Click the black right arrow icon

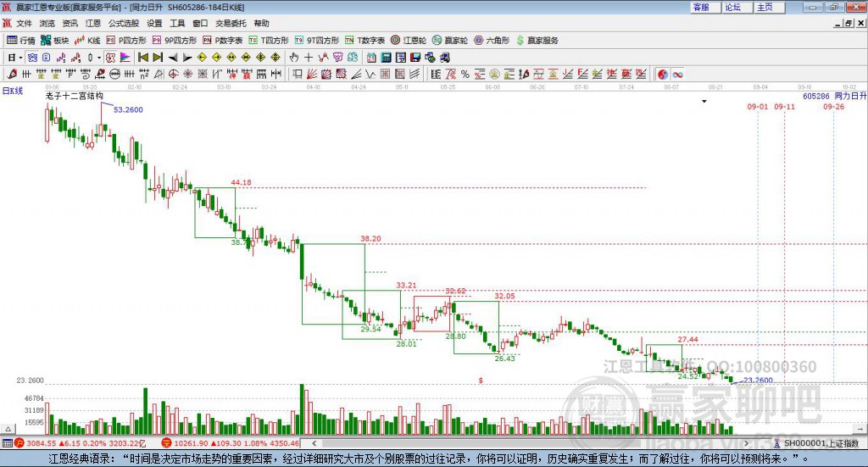(x=187, y=58)
